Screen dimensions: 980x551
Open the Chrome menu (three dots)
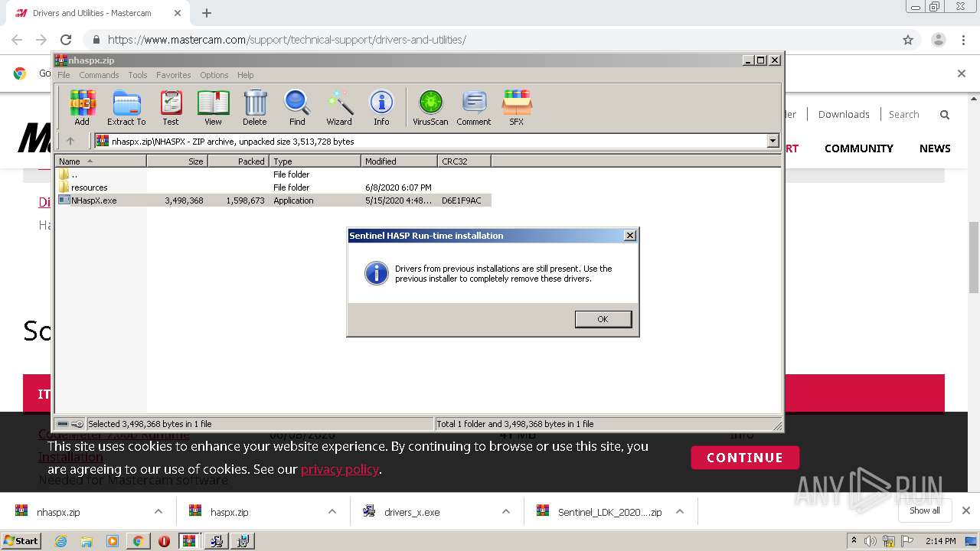(x=962, y=40)
